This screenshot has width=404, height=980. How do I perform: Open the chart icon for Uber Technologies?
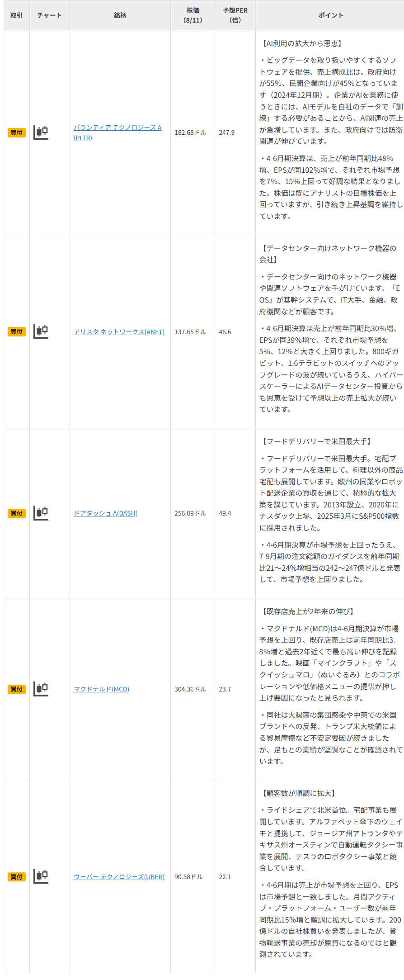point(41,876)
